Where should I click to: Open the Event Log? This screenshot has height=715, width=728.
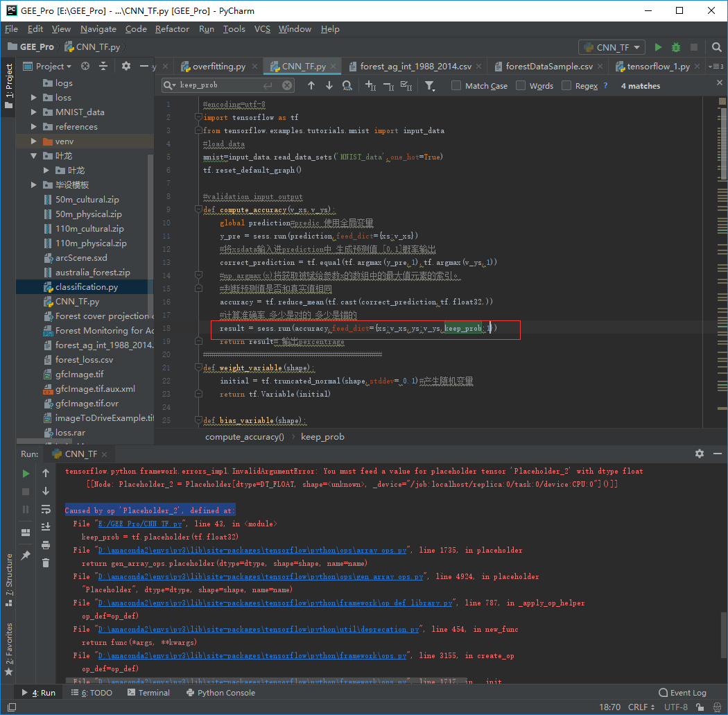pyautogui.click(x=683, y=692)
